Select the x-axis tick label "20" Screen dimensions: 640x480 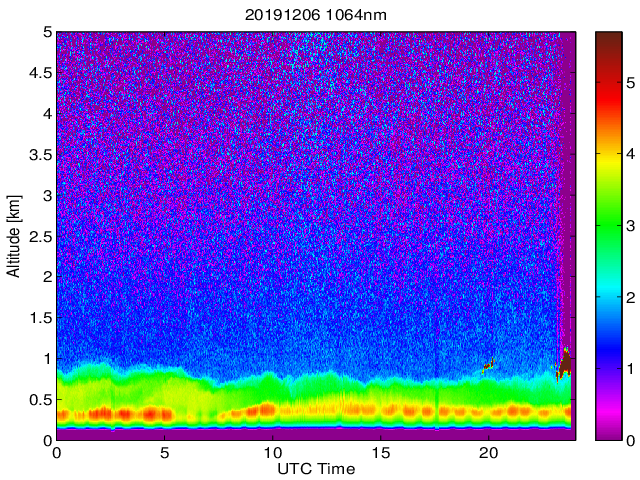coord(488,453)
